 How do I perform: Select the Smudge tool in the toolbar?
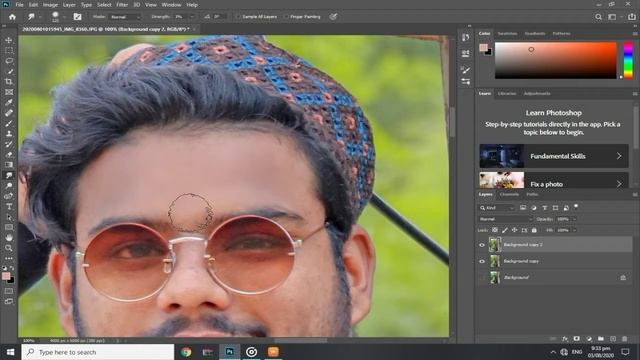tap(9, 176)
